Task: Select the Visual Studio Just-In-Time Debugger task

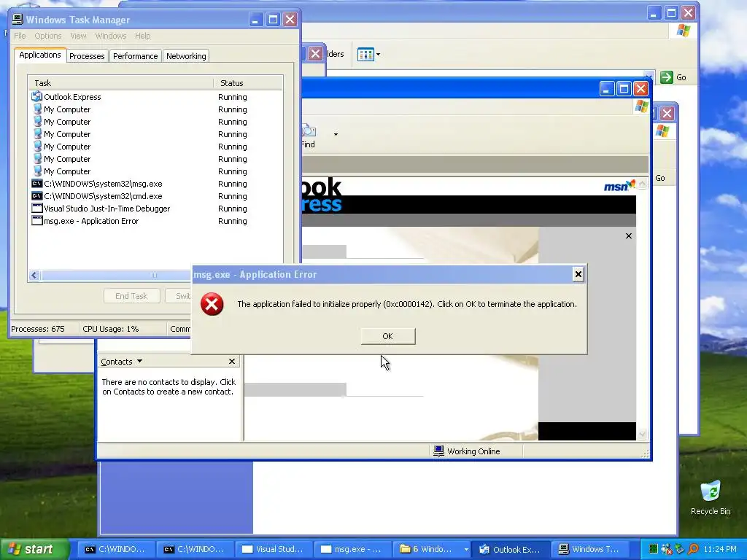Action: (x=155, y=209)
